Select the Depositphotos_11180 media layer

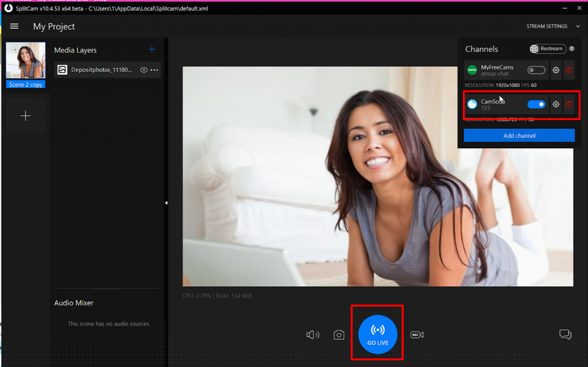tap(107, 70)
